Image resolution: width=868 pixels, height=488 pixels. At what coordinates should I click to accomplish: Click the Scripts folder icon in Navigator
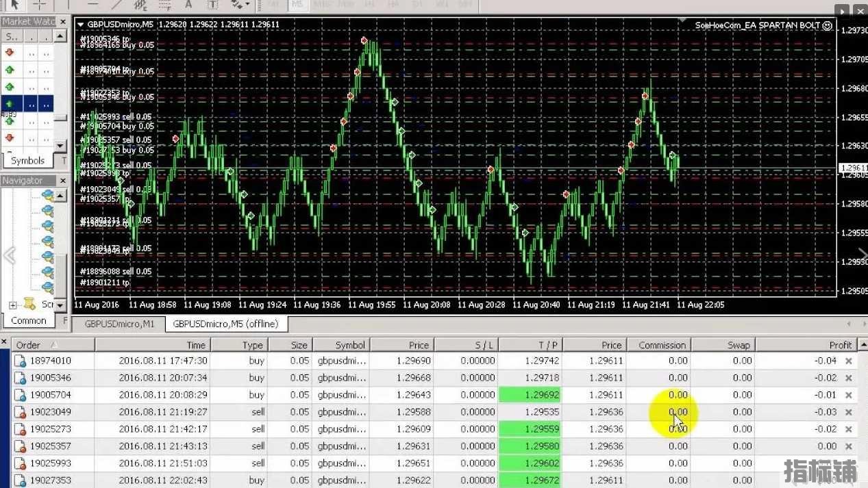pyautogui.click(x=29, y=304)
